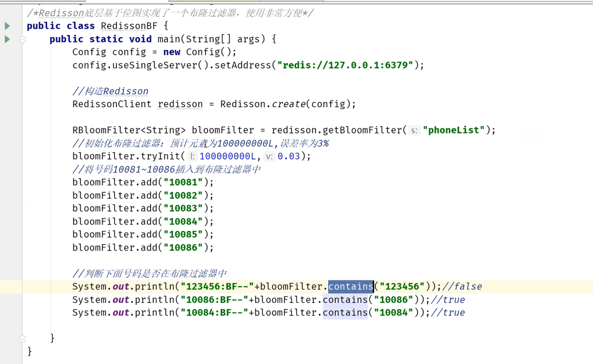Image resolution: width=593 pixels, height=364 pixels.
Task: Click "10081" in the bloomFilter.add call
Action: point(183,182)
